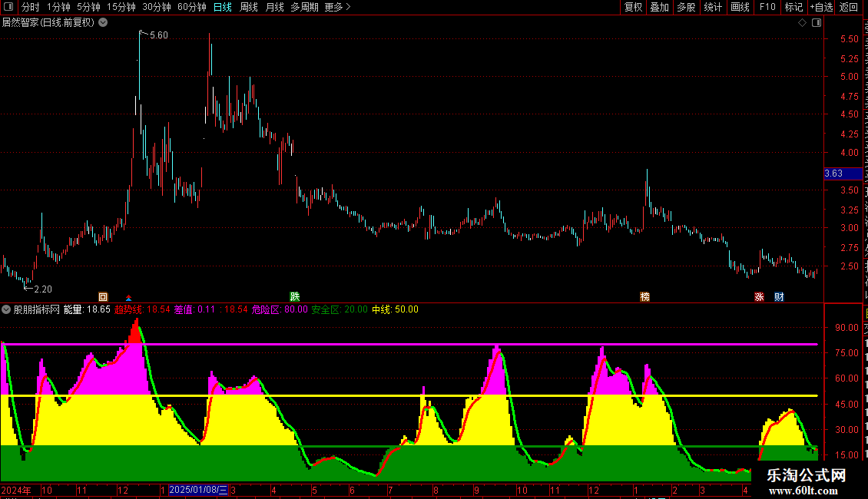This screenshot has width=868, height=499.
Task: Open the 统计 statistics tool
Action: [x=712, y=7]
